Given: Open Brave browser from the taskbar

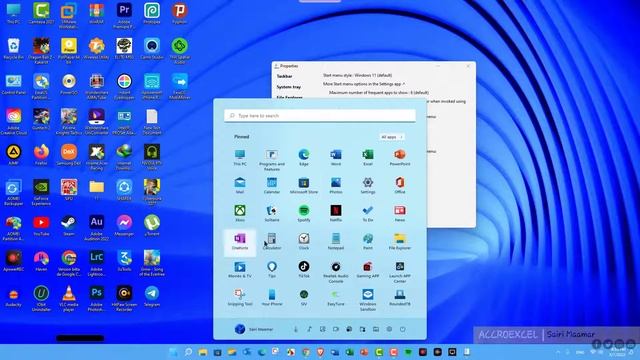Looking at the screenshot, I should click(320, 352).
